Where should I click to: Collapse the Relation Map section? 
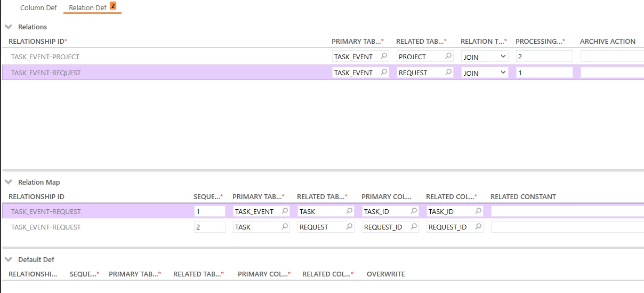pos(9,182)
